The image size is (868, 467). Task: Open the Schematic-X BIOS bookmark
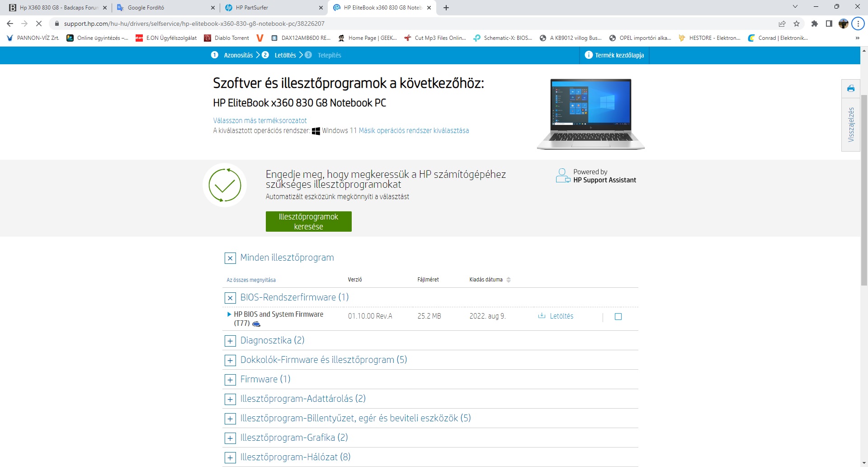(x=503, y=38)
